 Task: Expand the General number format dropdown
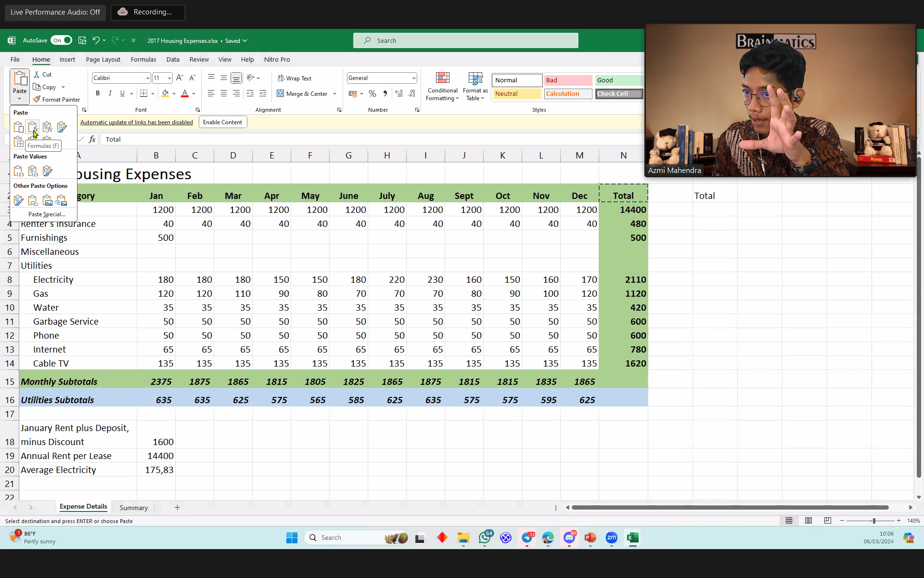point(413,78)
